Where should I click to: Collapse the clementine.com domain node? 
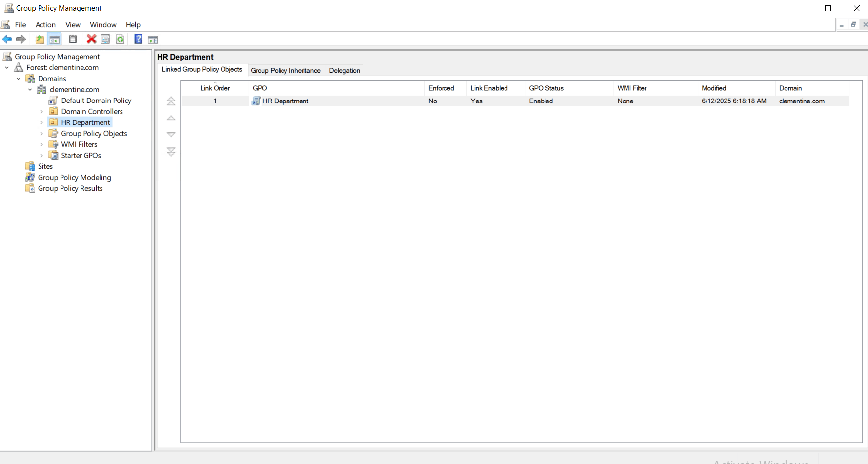pos(30,90)
